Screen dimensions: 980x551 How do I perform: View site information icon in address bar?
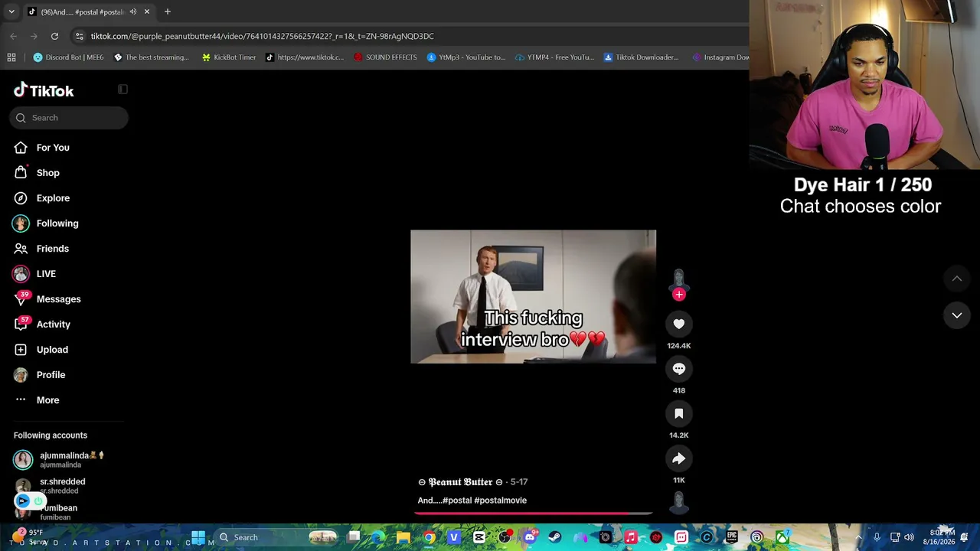pyautogui.click(x=80, y=36)
